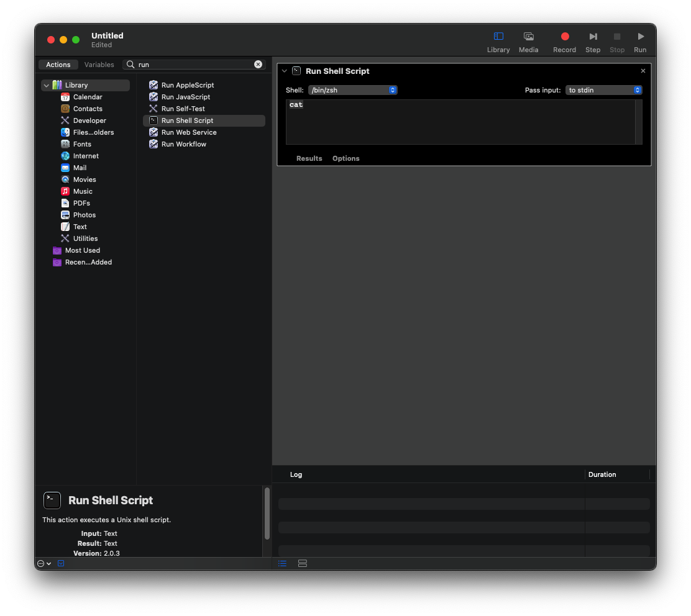Switch to the Variables tab
This screenshot has height=616, width=691.
(x=99, y=65)
